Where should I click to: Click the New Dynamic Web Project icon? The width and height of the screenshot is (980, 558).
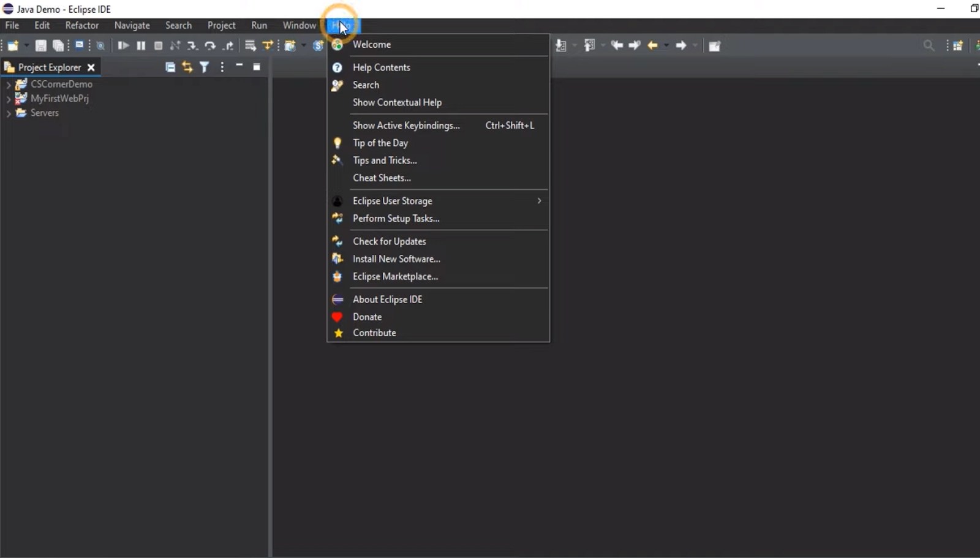click(x=290, y=45)
